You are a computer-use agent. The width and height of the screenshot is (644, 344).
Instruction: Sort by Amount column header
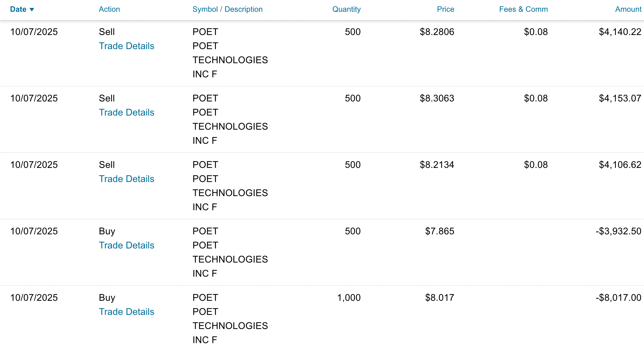pyautogui.click(x=628, y=9)
